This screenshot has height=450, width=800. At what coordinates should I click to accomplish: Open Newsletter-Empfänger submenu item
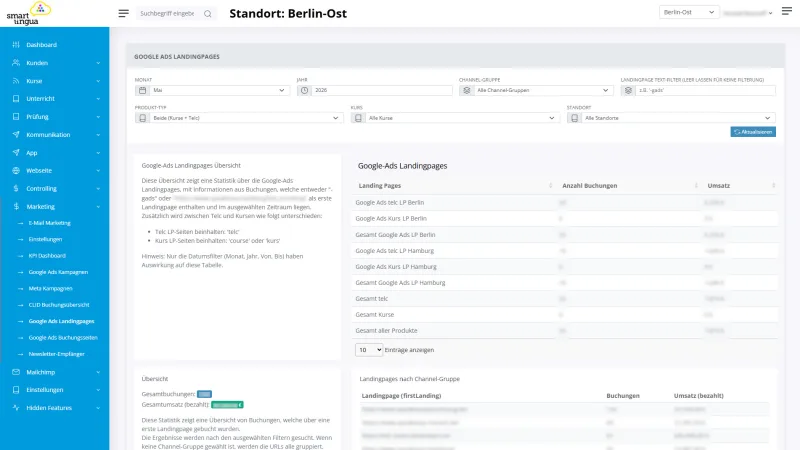[x=57, y=354]
